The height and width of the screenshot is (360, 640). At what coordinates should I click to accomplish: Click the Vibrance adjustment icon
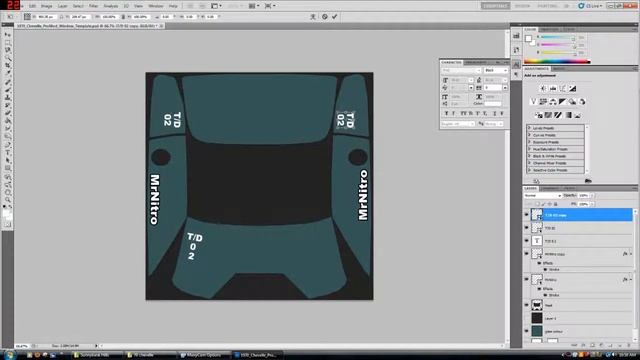(x=533, y=102)
